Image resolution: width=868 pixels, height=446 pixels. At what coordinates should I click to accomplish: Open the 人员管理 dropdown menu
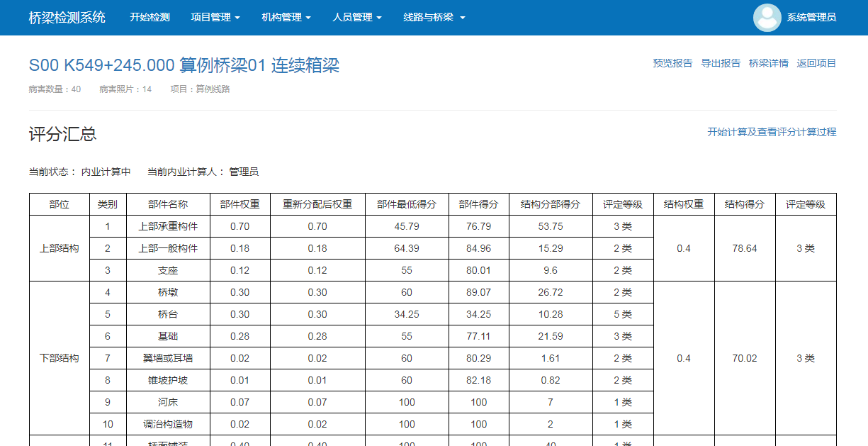357,17
